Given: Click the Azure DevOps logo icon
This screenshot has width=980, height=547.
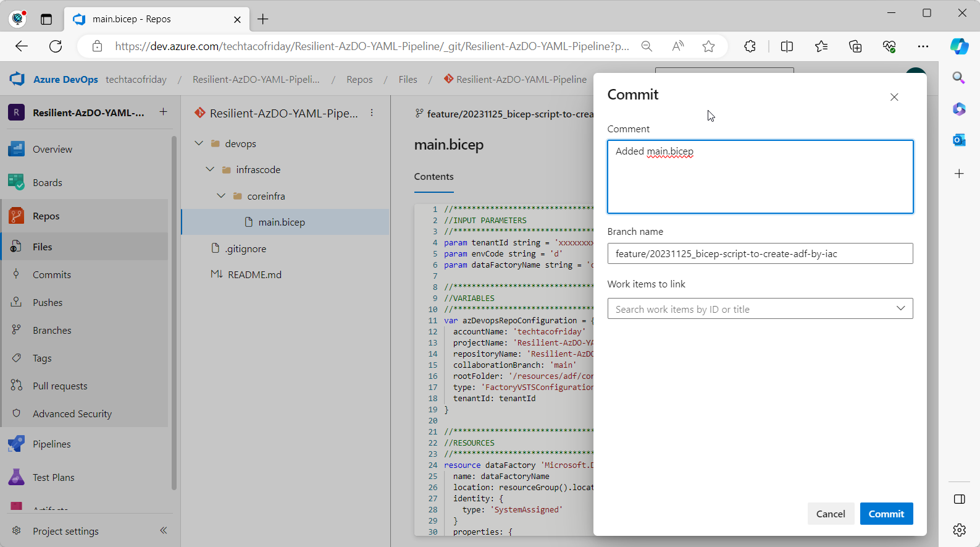Looking at the screenshot, I should [17, 79].
